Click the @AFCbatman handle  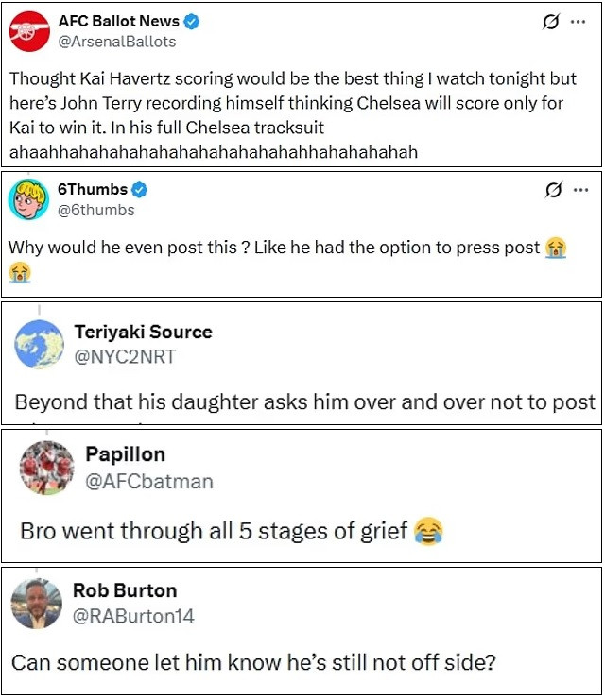tap(149, 482)
